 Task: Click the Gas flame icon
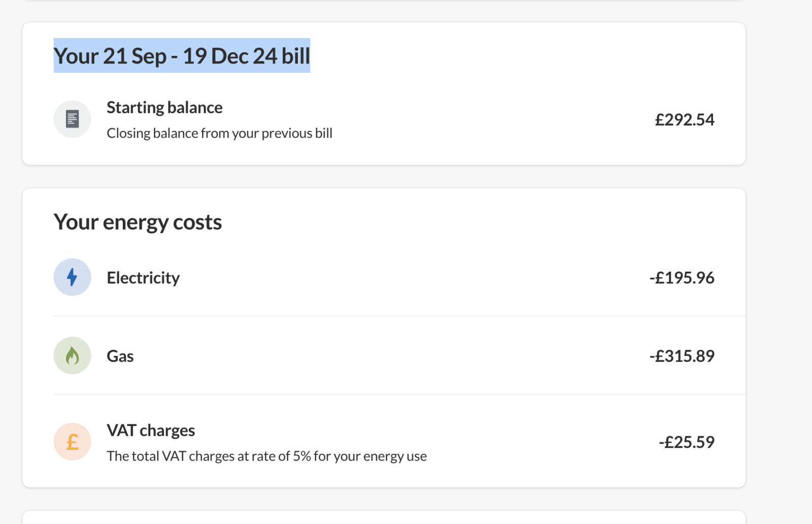click(72, 355)
